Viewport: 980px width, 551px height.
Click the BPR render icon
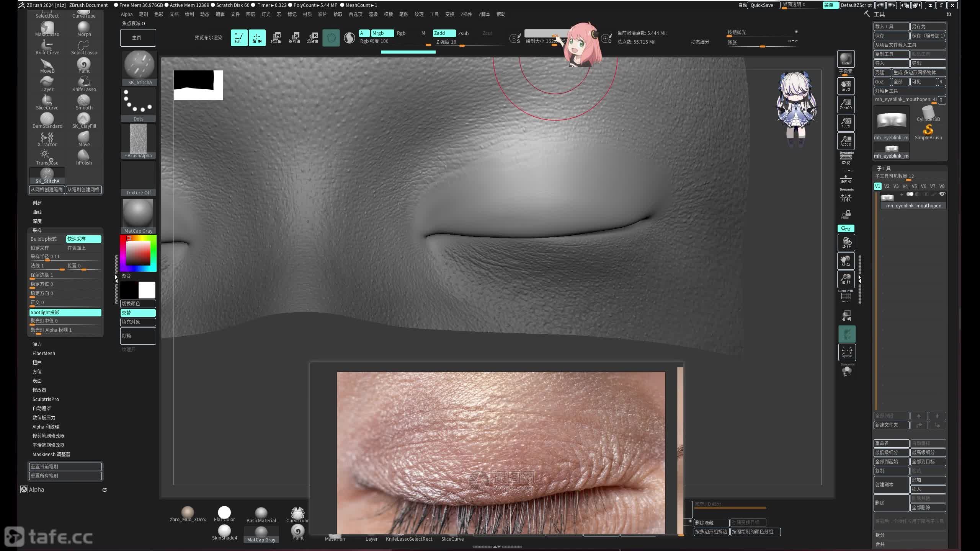click(846, 59)
